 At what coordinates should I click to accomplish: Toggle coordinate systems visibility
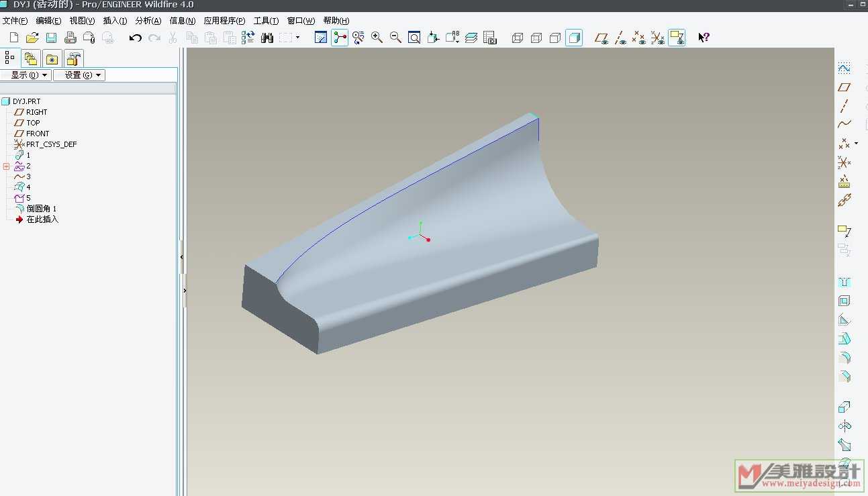coord(659,38)
